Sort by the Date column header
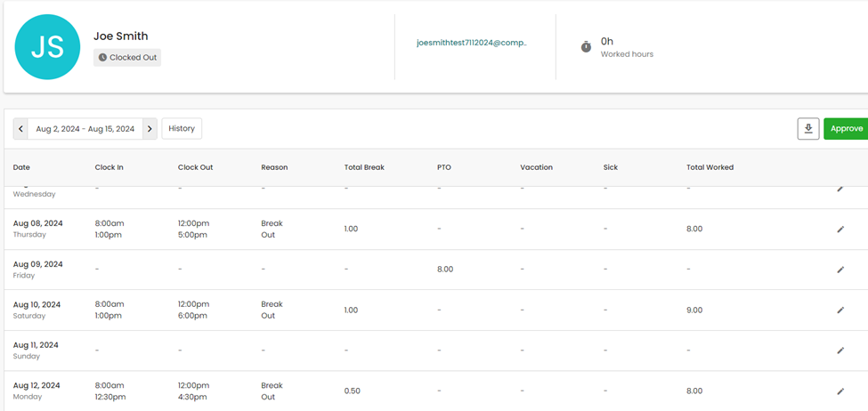868x411 pixels. 21,167
